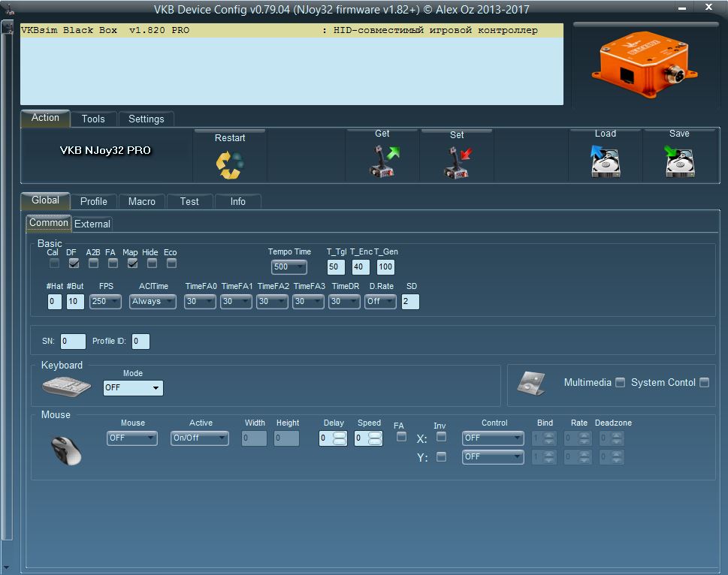Click the Profile ID input field
The height and width of the screenshot is (575, 728).
140,342
